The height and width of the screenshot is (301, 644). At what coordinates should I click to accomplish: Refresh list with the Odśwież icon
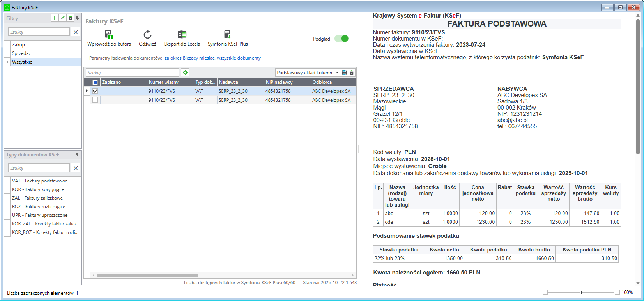[x=147, y=35]
